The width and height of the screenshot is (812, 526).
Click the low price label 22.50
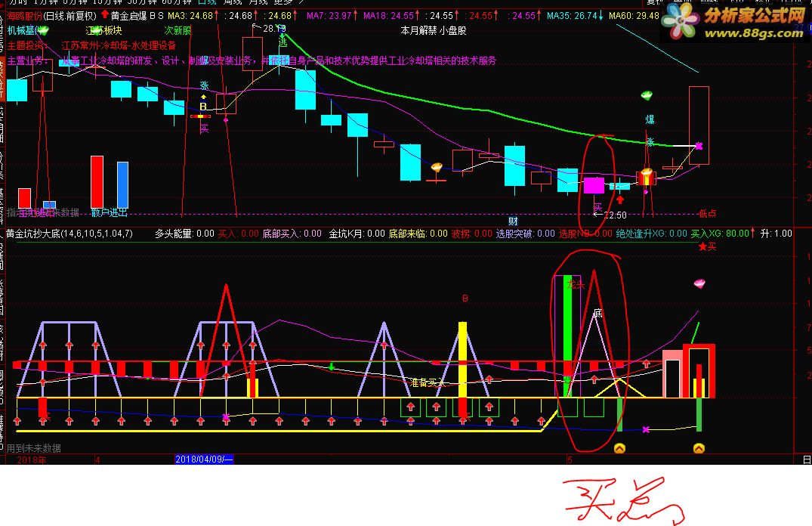(x=615, y=215)
